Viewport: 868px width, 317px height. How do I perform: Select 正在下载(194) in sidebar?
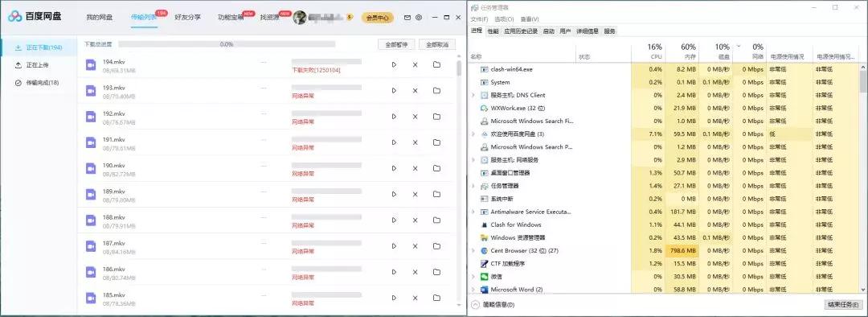click(x=39, y=47)
